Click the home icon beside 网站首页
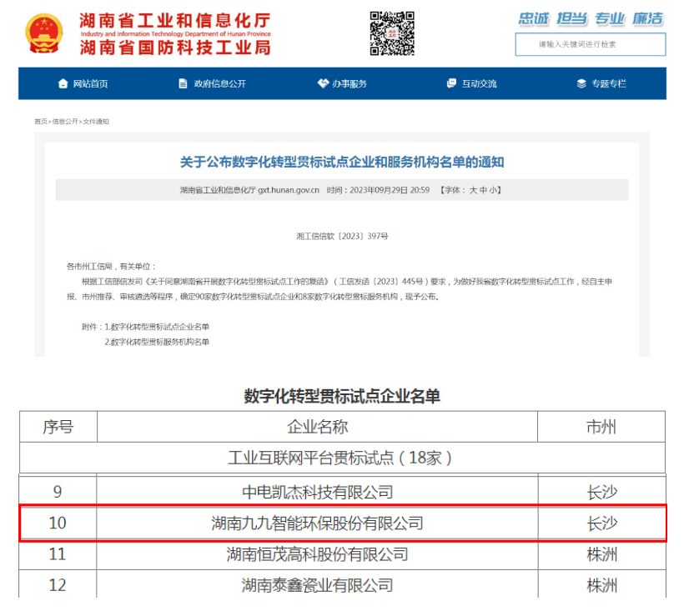The height and width of the screenshot is (616, 684). coord(63,83)
